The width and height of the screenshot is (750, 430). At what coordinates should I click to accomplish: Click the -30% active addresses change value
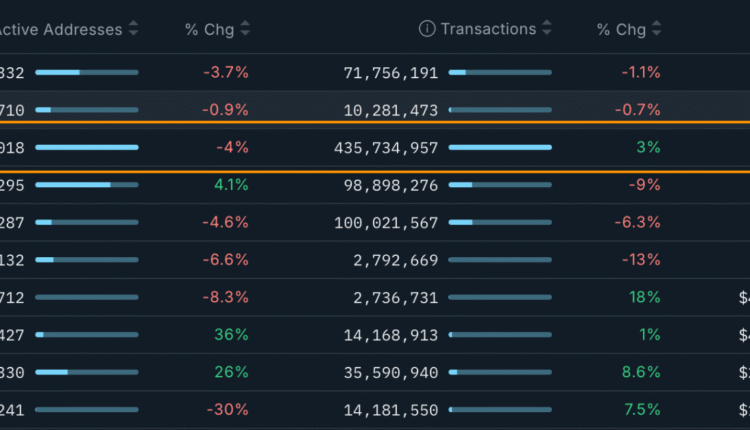(x=227, y=409)
